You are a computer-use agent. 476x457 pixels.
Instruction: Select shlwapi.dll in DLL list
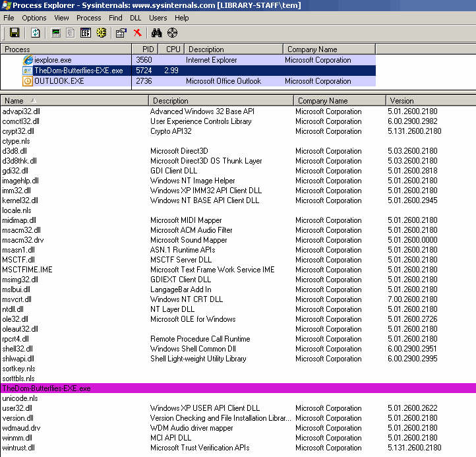point(18,359)
